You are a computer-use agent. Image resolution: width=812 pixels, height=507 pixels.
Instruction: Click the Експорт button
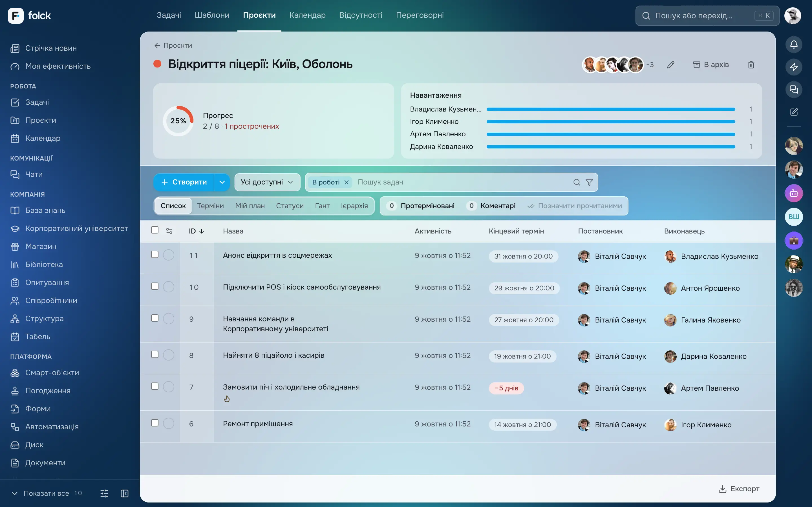(739, 489)
